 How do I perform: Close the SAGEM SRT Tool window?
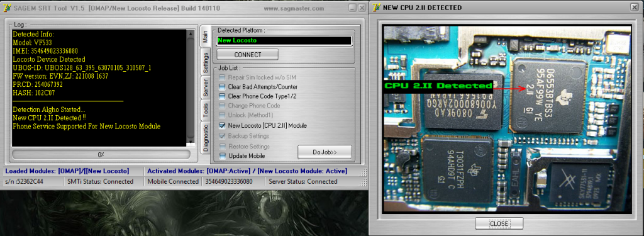[x=362, y=8]
